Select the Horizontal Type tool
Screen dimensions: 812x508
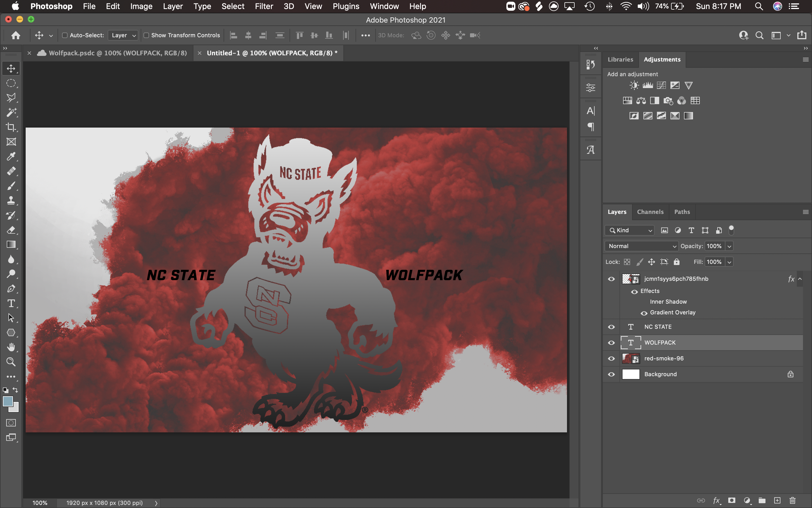[x=11, y=303]
